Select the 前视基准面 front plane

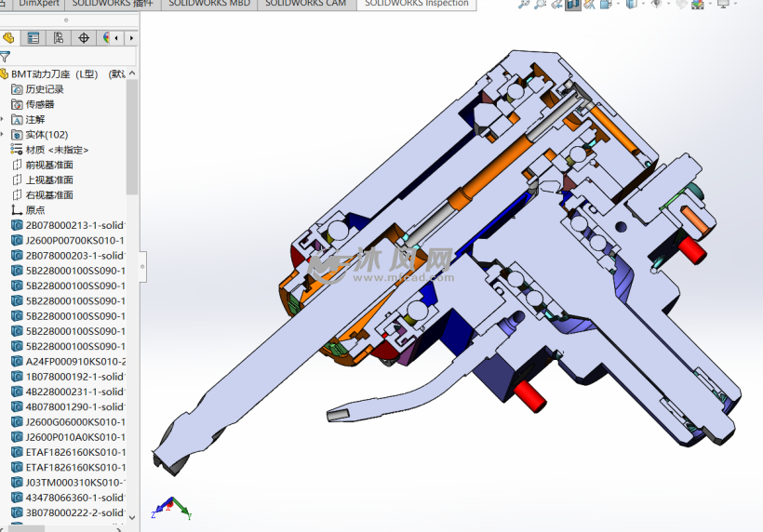point(48,165)
